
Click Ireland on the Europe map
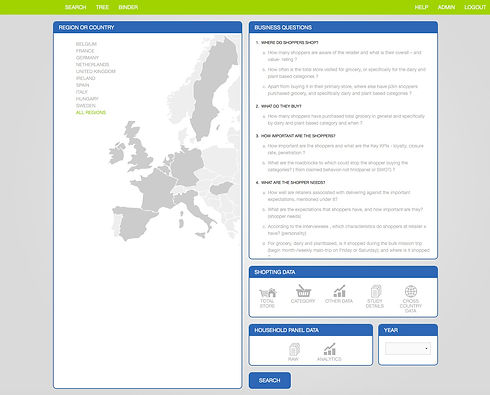coord(117,154)
